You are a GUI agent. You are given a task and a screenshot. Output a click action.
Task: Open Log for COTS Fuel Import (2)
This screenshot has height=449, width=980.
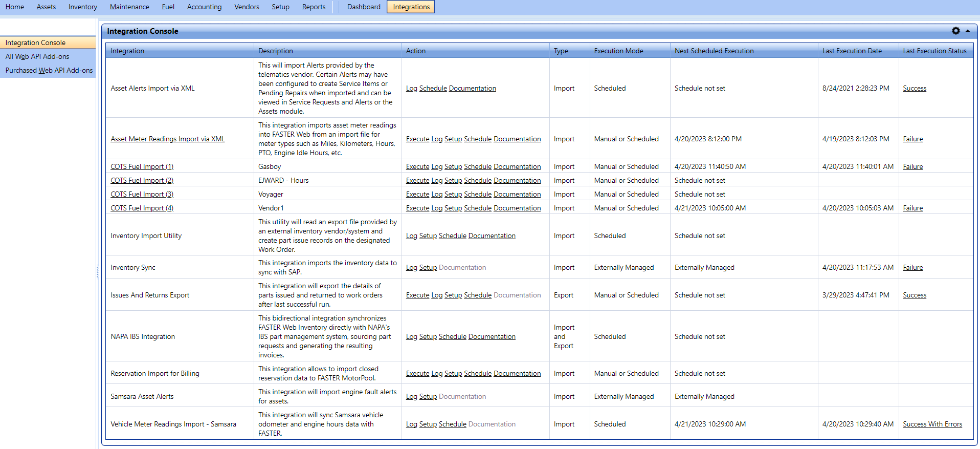[437, 180]
